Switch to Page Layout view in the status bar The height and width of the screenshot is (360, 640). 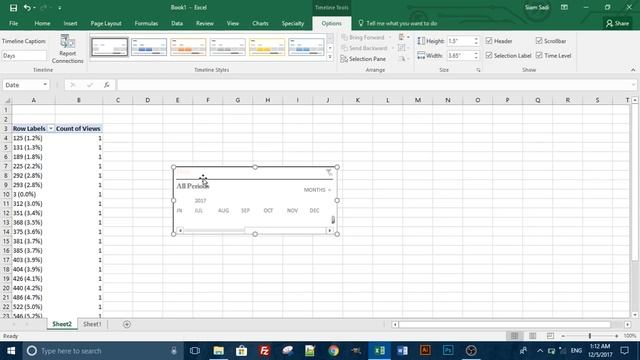coord(532,336)
